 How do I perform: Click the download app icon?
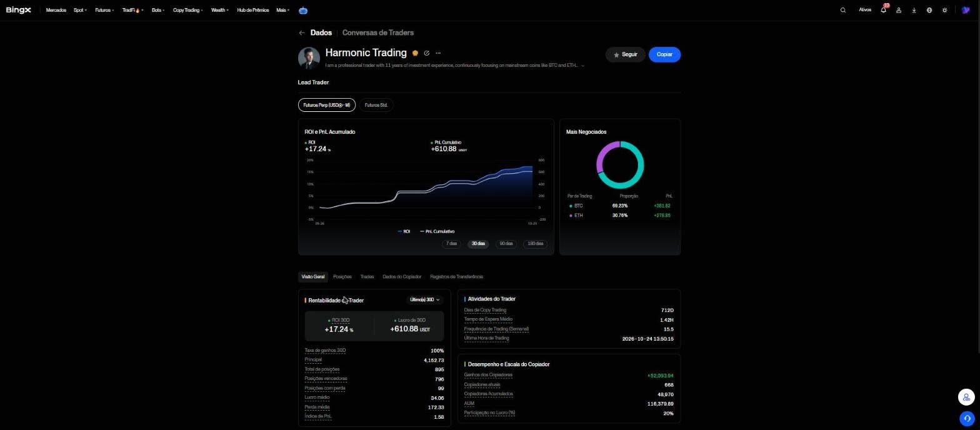tap(914, 10)
